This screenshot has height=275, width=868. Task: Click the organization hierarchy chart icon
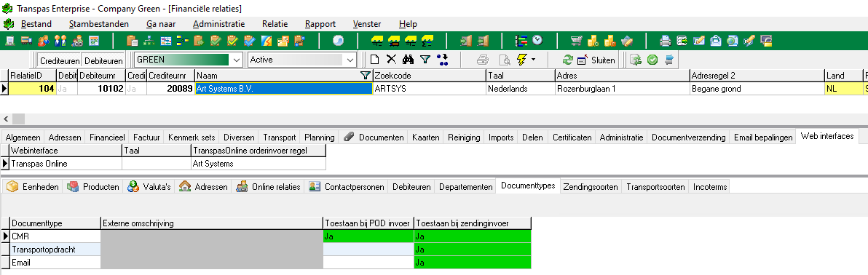click(149, 41)
